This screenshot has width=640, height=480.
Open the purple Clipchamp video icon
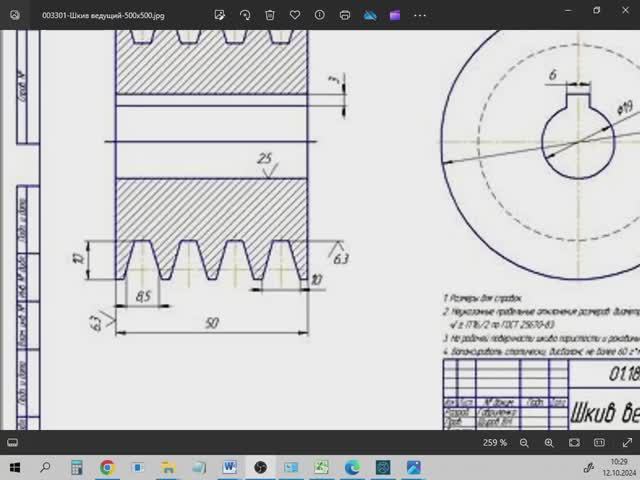pyautogui.click(x=395, y=15)
